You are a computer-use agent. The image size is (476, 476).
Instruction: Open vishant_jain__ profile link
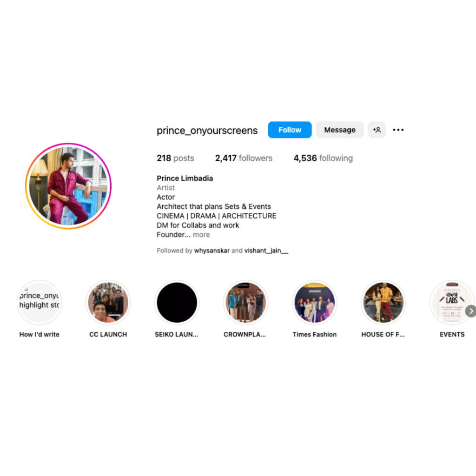[266, 251]
